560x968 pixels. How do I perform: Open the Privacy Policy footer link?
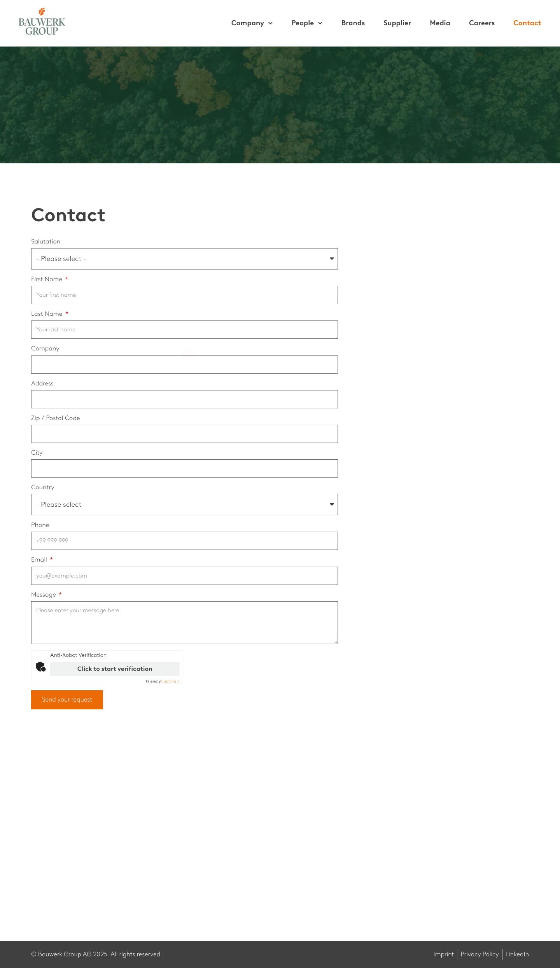pyautogui.click(x=479, y=954)
